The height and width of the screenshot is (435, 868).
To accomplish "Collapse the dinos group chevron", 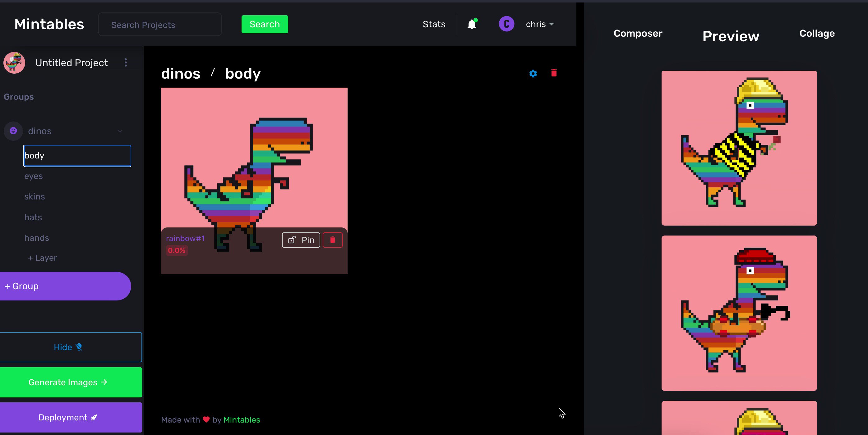I will coord(120,131).
